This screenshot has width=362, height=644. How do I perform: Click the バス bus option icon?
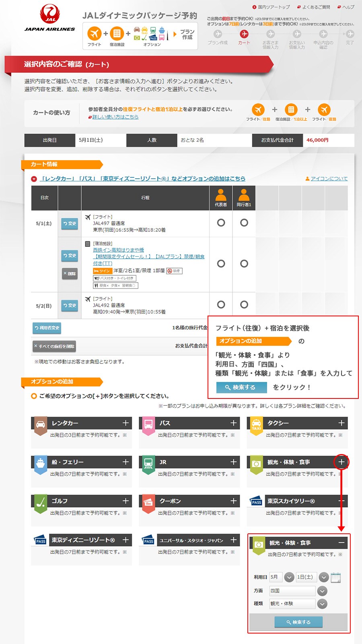click(148, 425)
